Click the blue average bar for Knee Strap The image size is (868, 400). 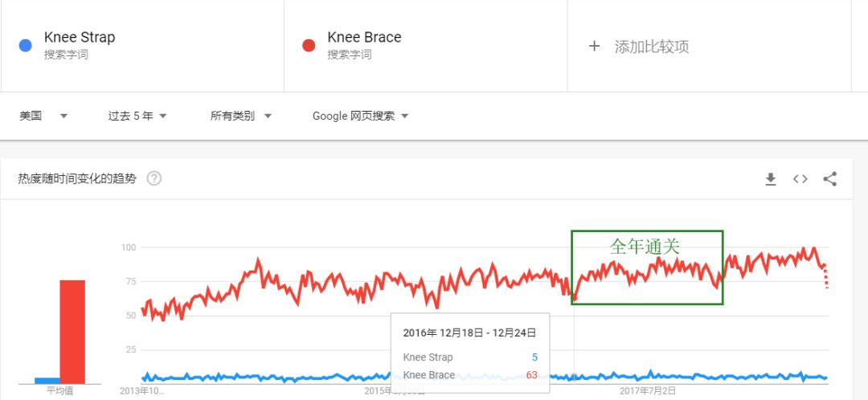point(47,381)
